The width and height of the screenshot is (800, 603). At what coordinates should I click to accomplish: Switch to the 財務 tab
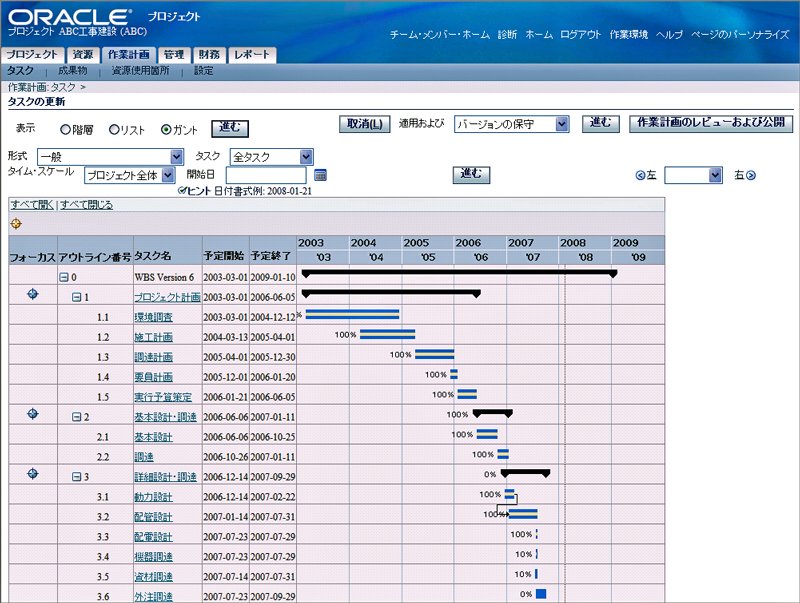pyautogui.click(x=209, y=55)
